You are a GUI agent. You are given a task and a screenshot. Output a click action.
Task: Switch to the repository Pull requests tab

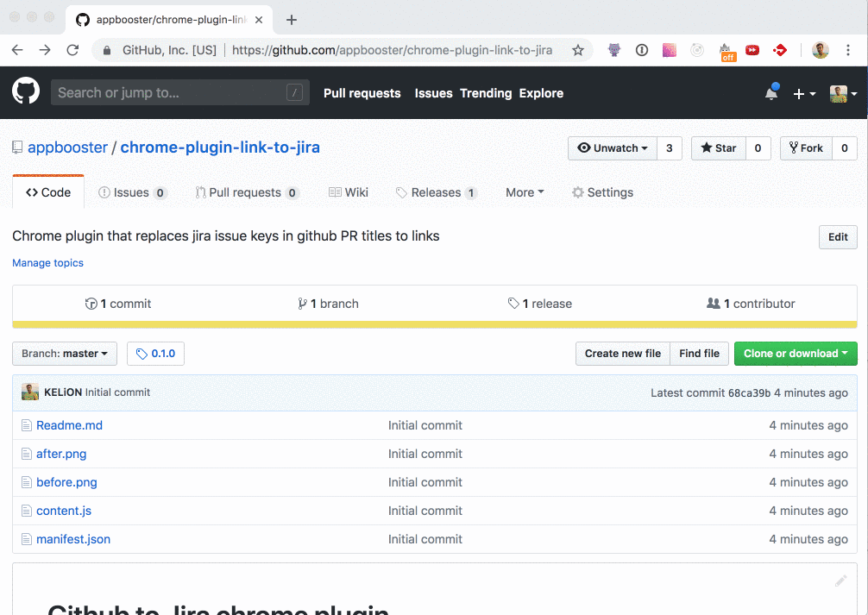247,192
